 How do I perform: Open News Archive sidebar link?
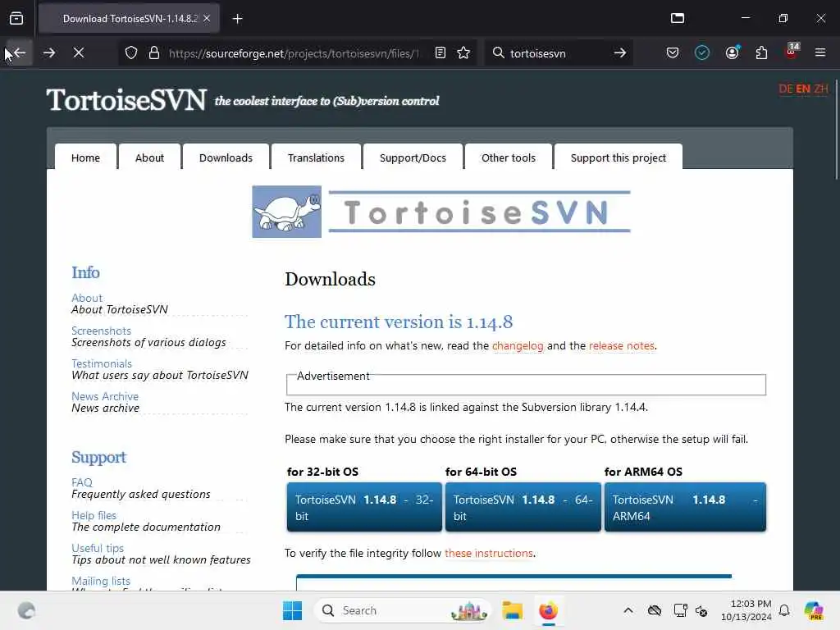tap(105, 396)
